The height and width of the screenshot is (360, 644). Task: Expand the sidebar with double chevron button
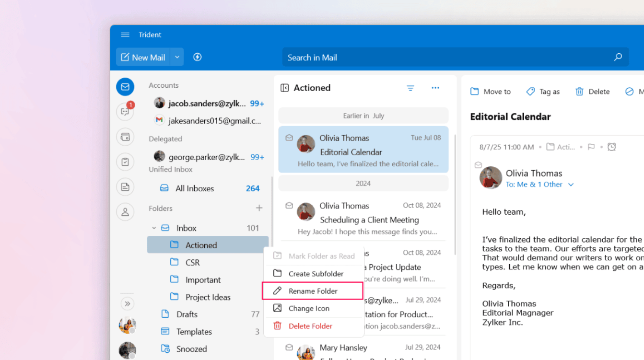point(127,303)
